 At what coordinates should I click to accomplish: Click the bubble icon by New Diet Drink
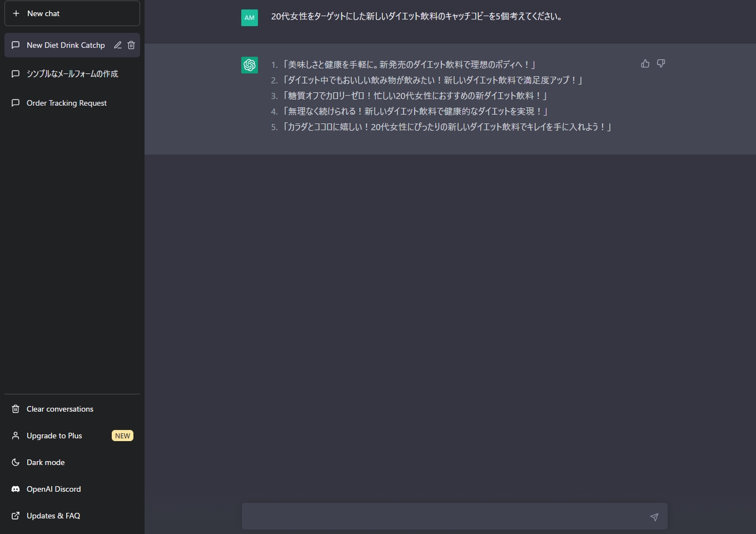(x=16, y=45)
